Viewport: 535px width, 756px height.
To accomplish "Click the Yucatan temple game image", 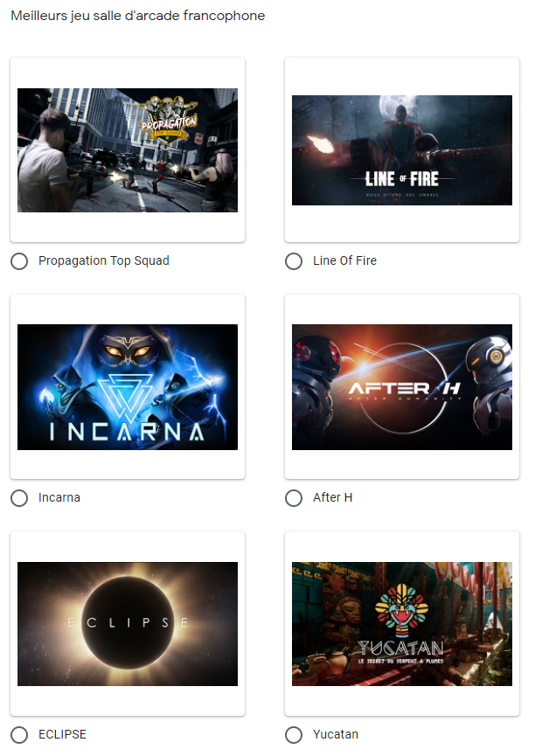I will 402,623.
